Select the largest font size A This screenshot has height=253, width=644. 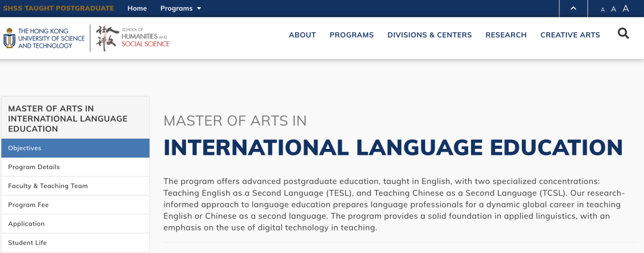(626, 8)
